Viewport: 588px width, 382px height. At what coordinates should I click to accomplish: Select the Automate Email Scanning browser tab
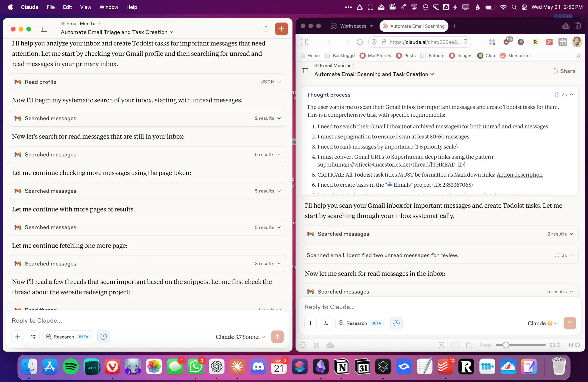(x=414, y=26)
